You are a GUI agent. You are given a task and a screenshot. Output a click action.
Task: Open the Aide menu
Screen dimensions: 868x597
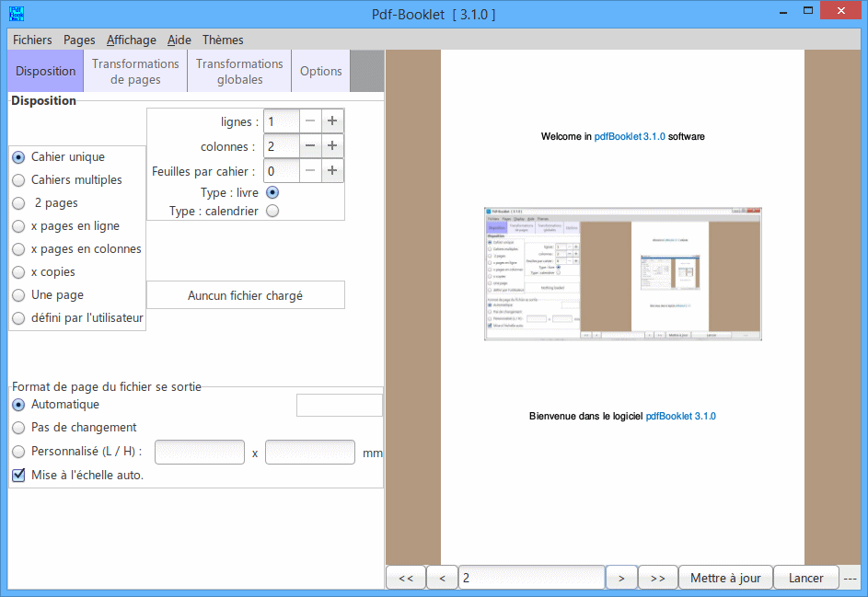pos(179,40)
